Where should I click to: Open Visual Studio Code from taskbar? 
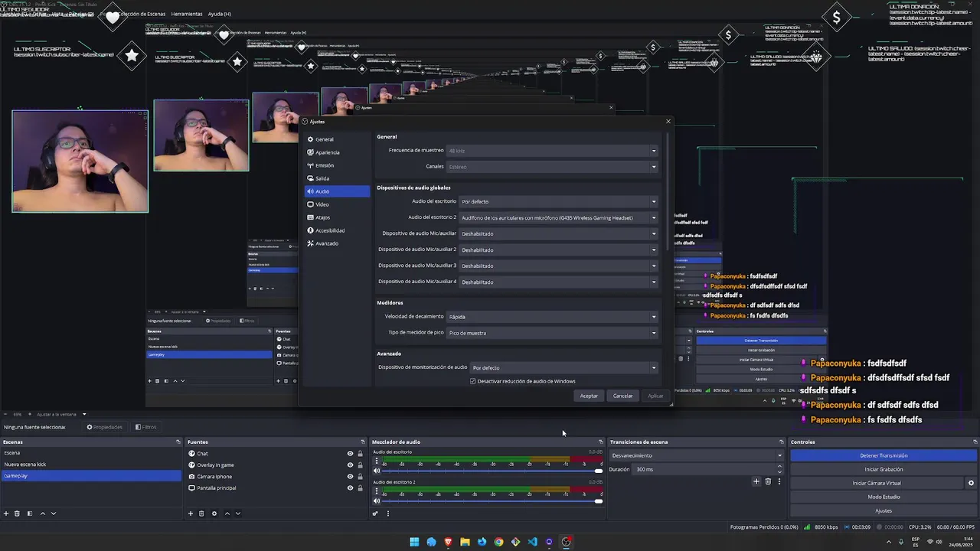tap(532, 542)
